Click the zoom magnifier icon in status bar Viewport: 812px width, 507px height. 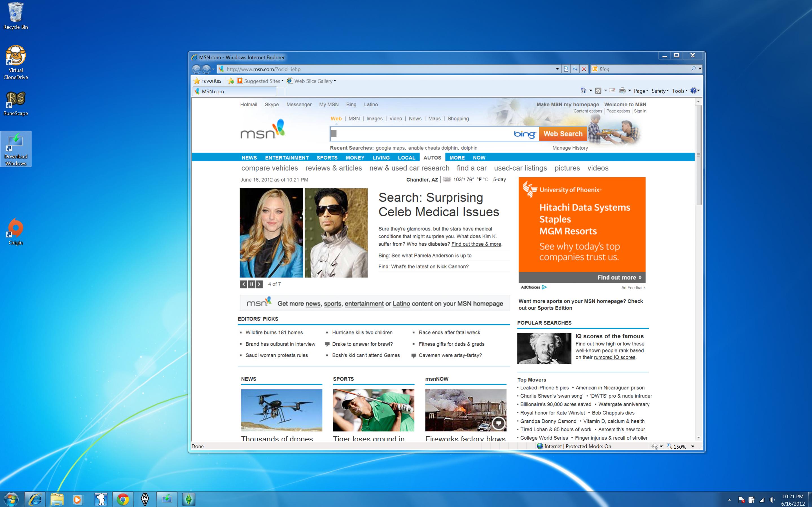point(670,446)
